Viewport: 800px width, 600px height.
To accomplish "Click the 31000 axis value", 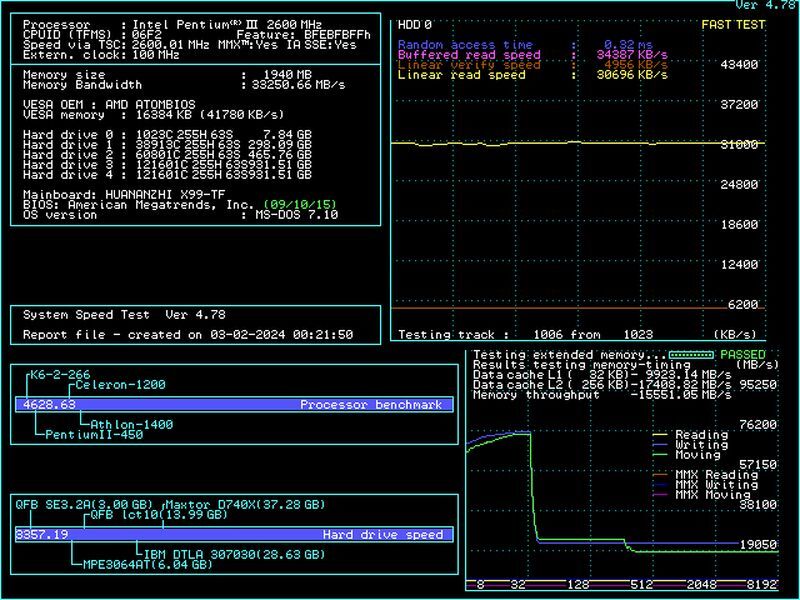I will (739, 145).
